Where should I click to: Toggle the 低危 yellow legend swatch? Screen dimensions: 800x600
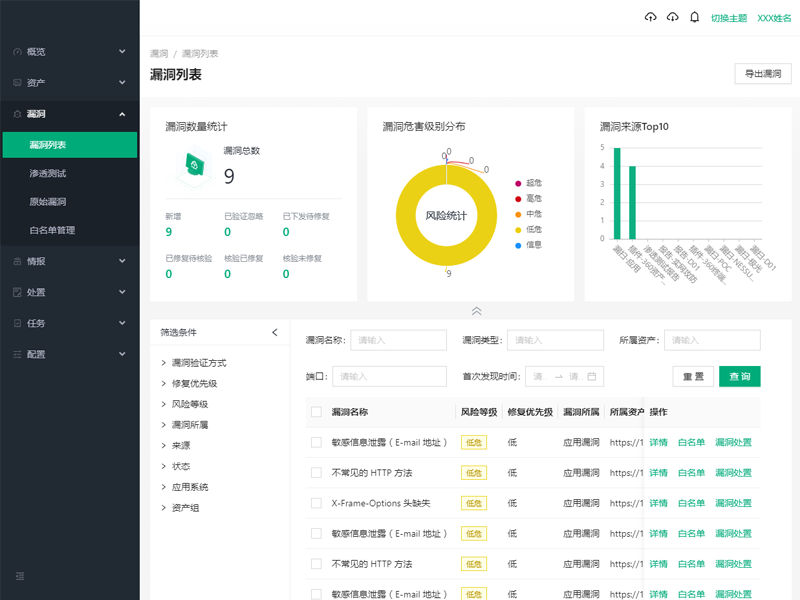(x=518, y=229)
